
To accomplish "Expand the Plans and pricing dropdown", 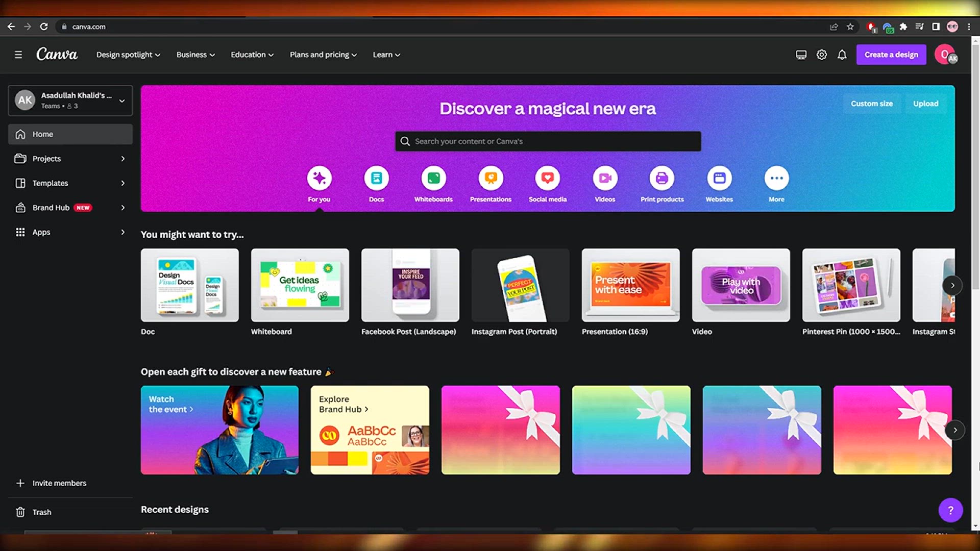I will [x=323, y=55].
